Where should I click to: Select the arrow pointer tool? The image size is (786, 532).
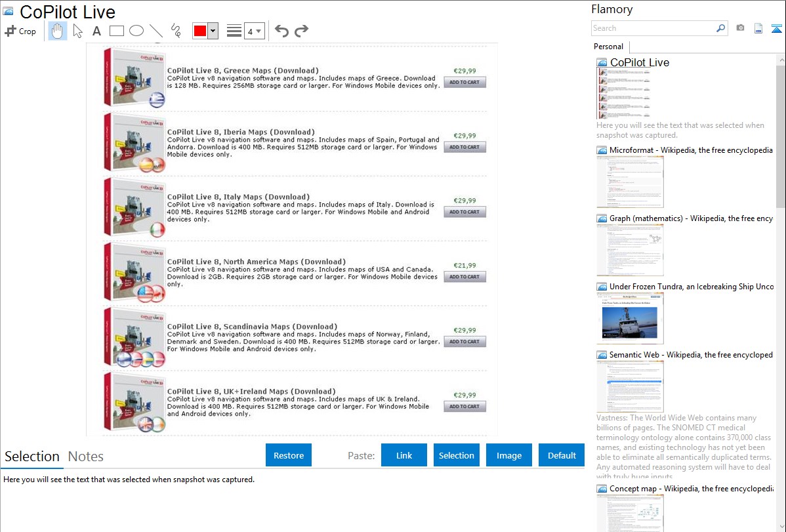pyautogui.click(x=77, y=31)
